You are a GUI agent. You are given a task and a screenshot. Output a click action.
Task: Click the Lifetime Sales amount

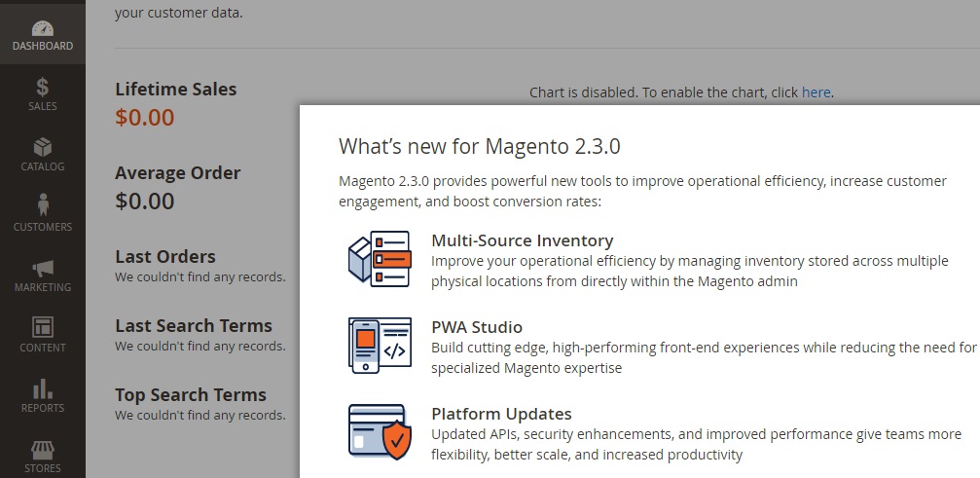pos(145,118)
